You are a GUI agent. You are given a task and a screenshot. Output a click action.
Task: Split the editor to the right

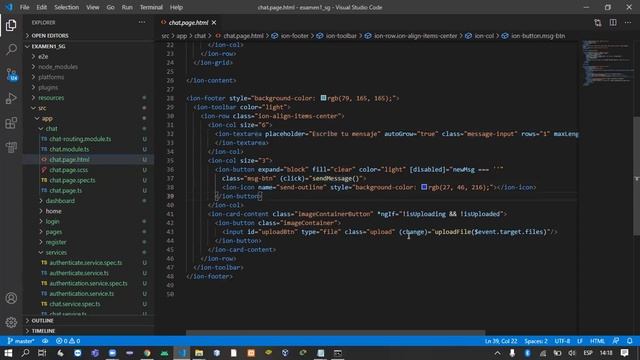tap(613, 23)
